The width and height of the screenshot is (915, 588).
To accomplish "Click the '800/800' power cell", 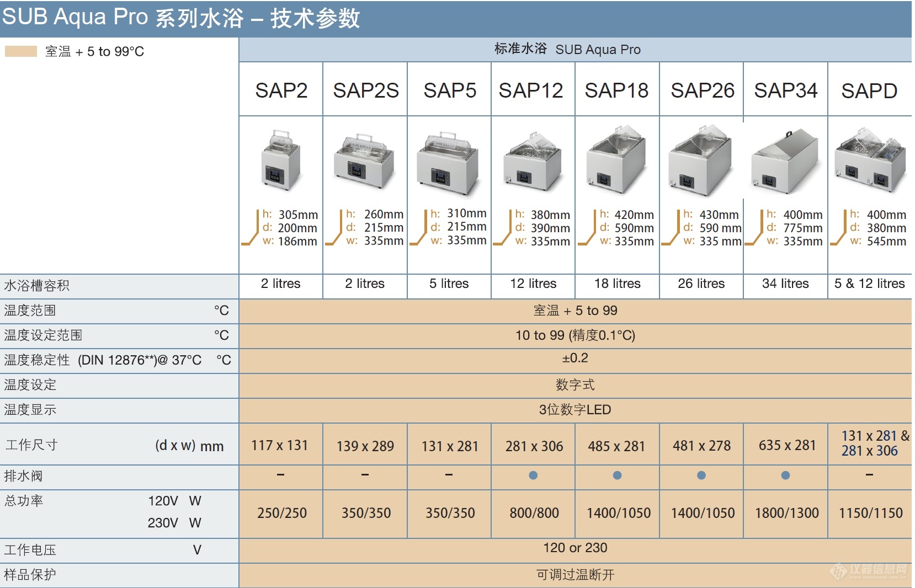I will [x=534, y=513].
